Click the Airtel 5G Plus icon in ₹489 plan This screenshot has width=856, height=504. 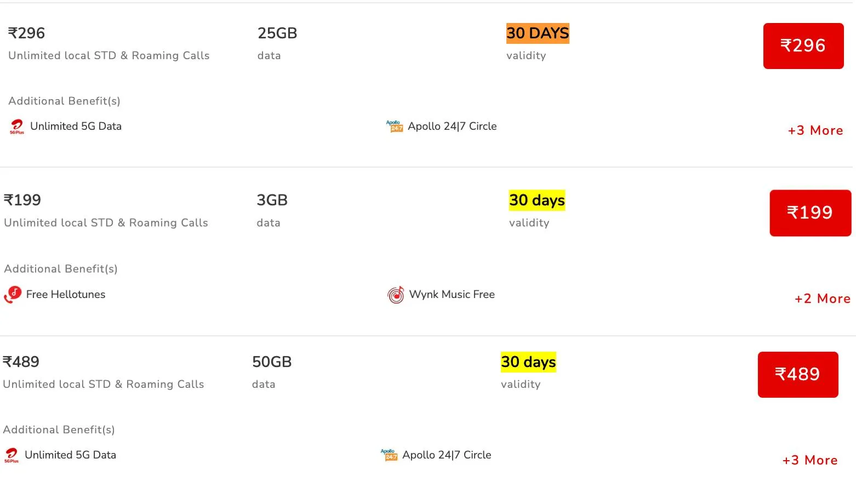12,455
